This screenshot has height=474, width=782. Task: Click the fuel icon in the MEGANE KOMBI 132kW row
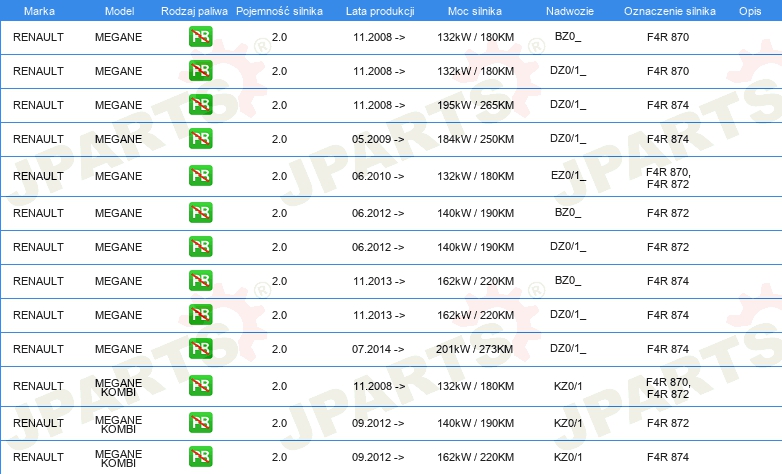click(x=200, y=386)
